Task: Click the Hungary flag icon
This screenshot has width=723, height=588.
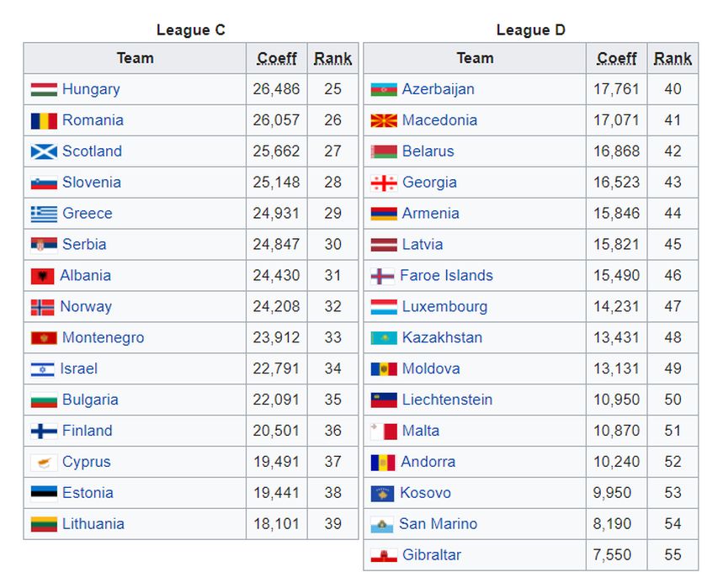Action: (x=44, y=89)
